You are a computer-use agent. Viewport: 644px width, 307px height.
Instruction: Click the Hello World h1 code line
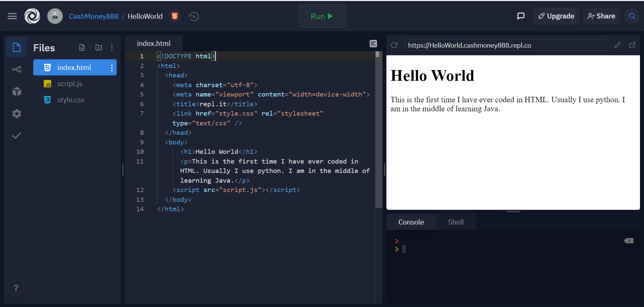click(x=219, y=152)
